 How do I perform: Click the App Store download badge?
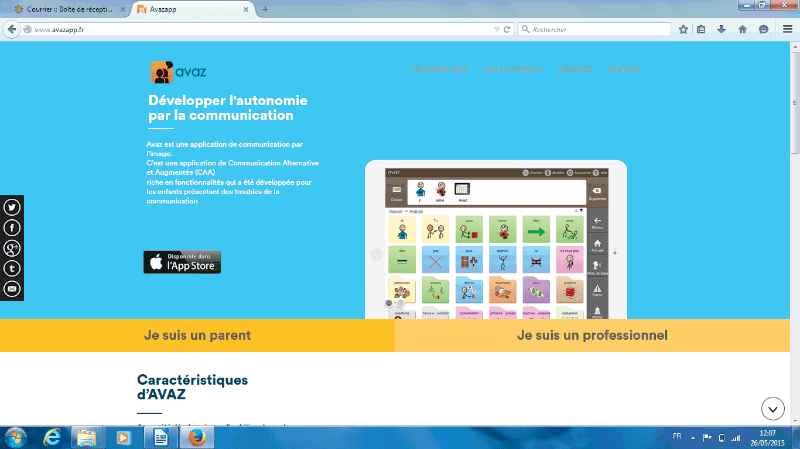182,262
